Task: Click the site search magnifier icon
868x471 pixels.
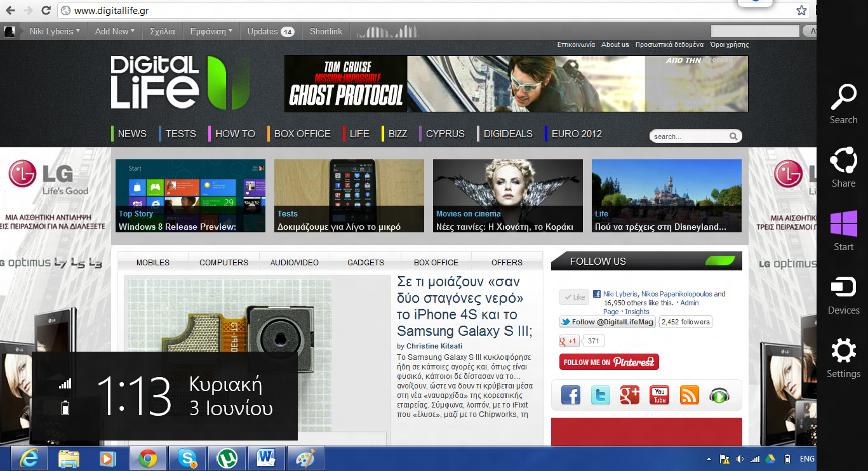Action: [x=733, y=136]
